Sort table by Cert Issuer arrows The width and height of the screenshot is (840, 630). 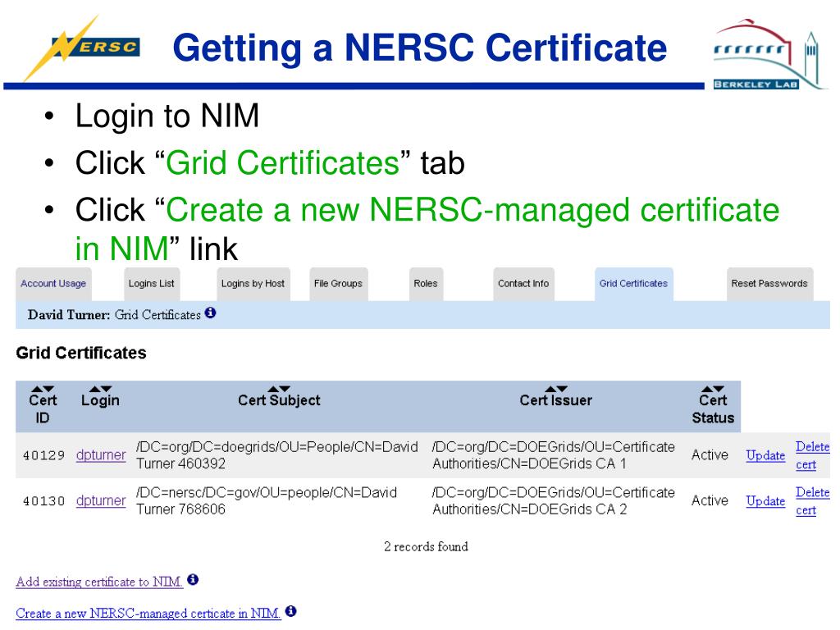pos(556,389)
